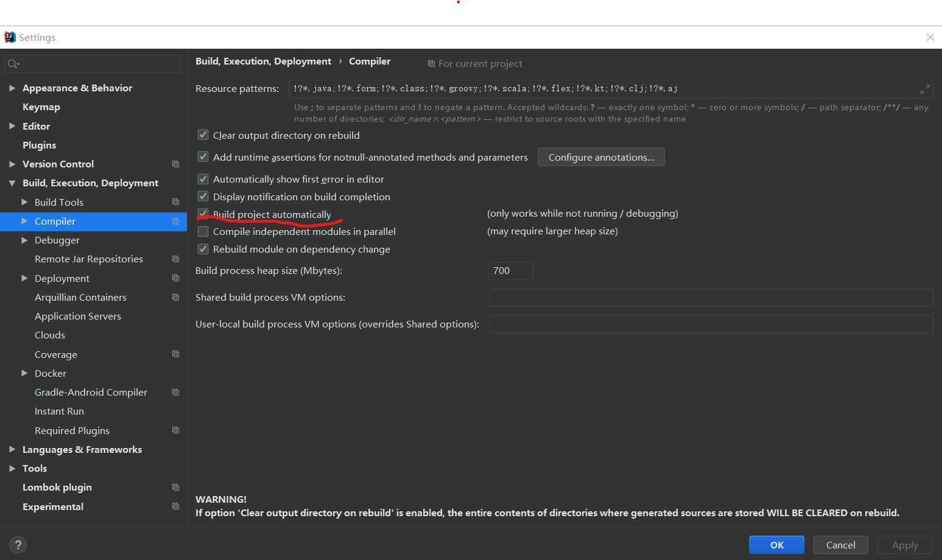Image resolution: width=942 pixels, height=560 pixels.
Task: Click the project-level icon beside Build Tools
Action: [175, 202]
